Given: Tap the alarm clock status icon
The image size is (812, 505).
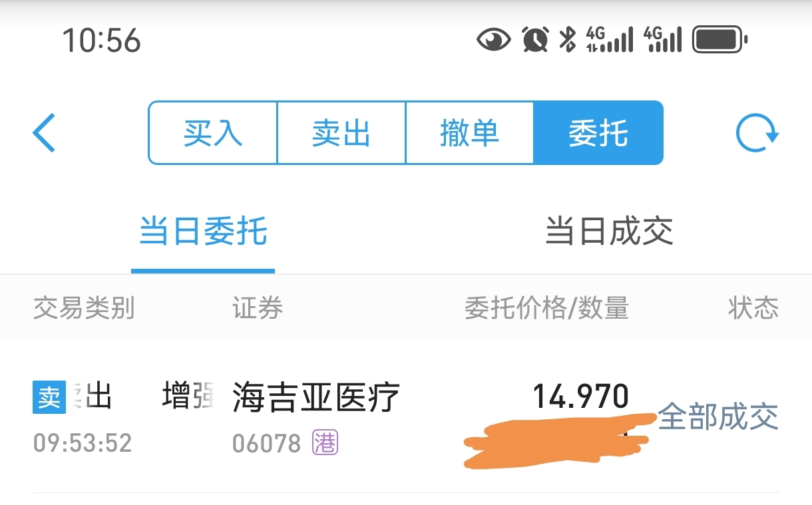Looking at the screenshot, I should [535, 40].
